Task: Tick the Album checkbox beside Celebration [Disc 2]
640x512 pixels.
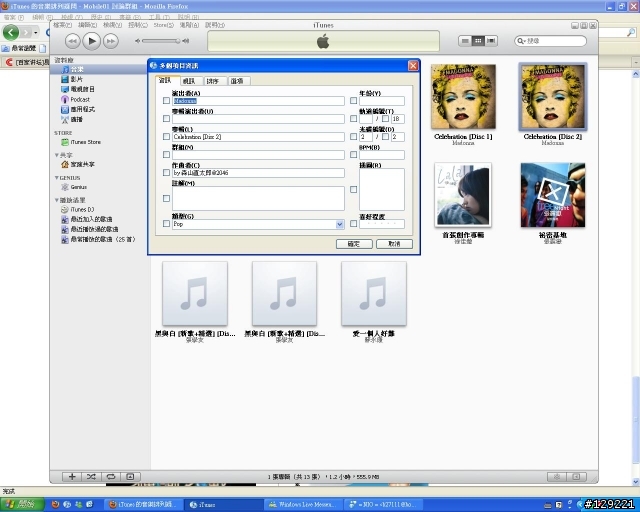Action: 166,137
